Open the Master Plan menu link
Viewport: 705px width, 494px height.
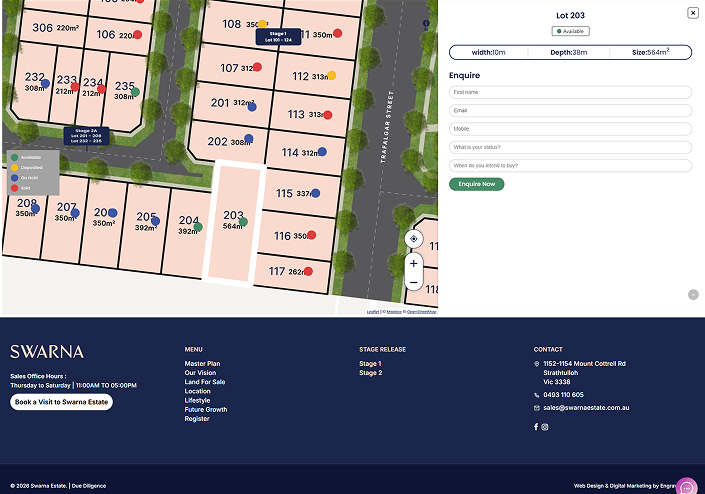(202, 364)
